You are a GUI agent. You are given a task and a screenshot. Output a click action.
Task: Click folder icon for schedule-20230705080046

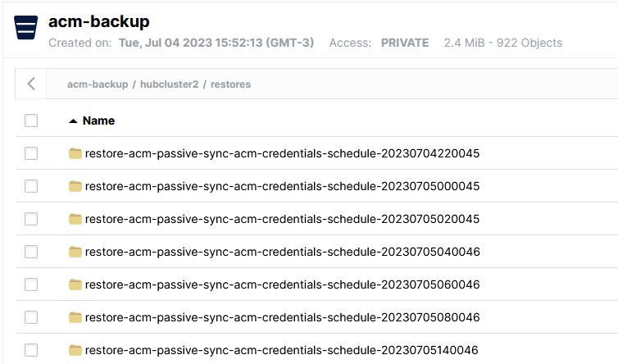[x=75, y=317]
